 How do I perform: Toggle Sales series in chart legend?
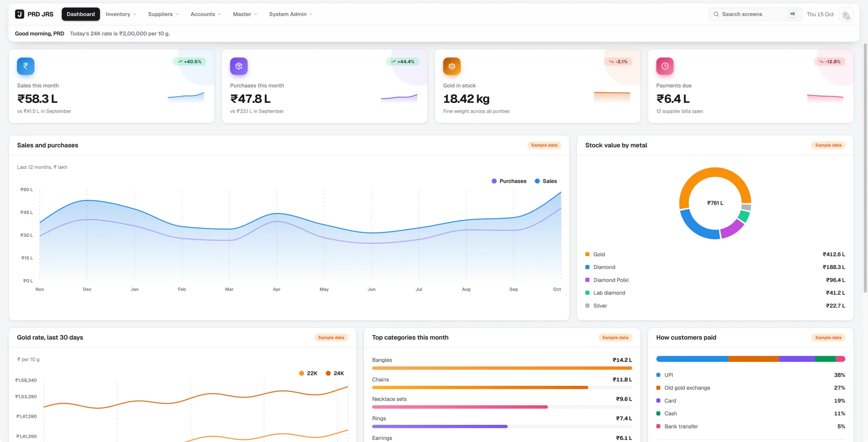point(546,181)
